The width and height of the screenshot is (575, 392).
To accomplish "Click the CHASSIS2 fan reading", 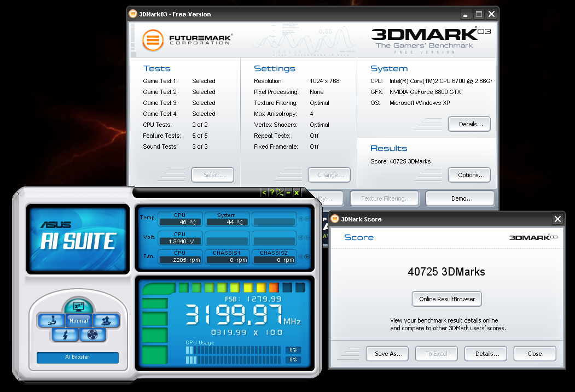I will (274, 260).
